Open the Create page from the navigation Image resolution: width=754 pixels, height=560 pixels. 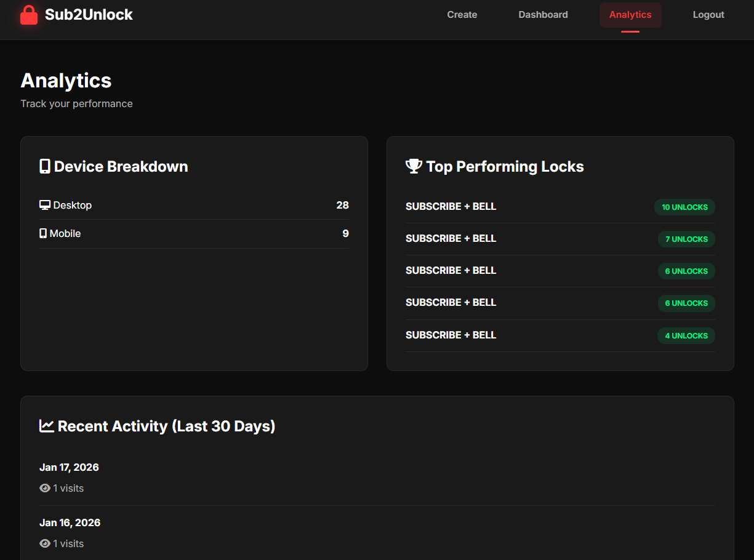pos(462,14)
